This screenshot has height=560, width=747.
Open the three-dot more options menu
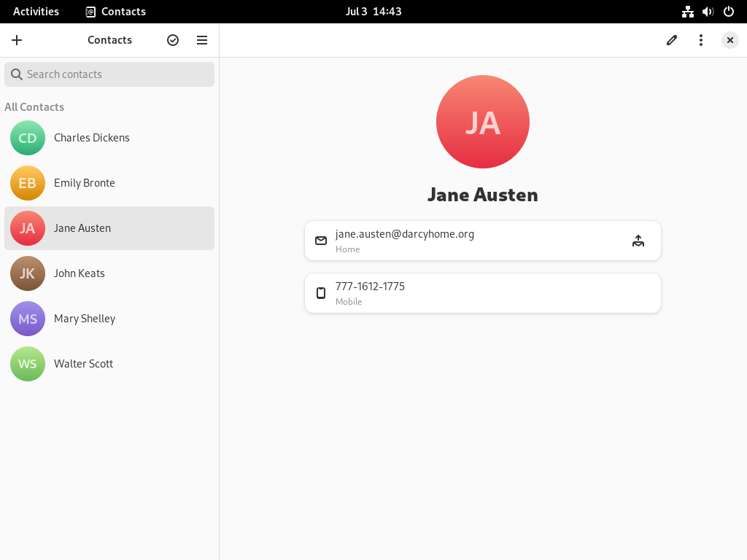tap(701, 40)
